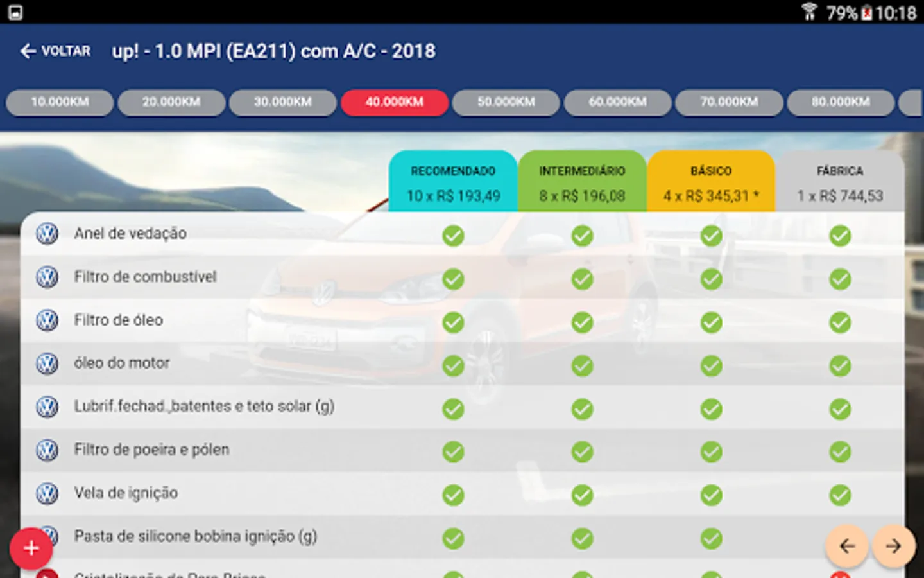Viewport: 924px width, 578px height.
Task: Choose the BÁSICO plan 4 x R$ 345,31
Action: [711, 182]
